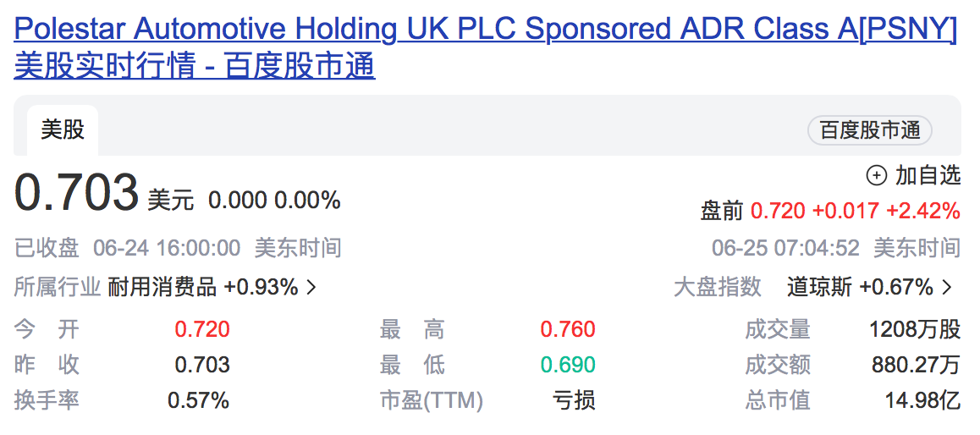Click the 市盈(TTM) value 亏损
The width and height of the screenshot is (980, 435).
(574, 400)
